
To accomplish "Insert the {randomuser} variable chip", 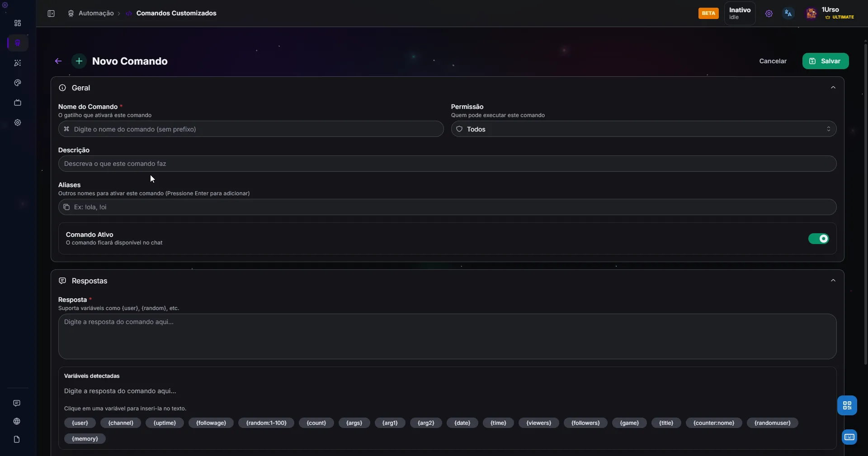I will point(772,423).
